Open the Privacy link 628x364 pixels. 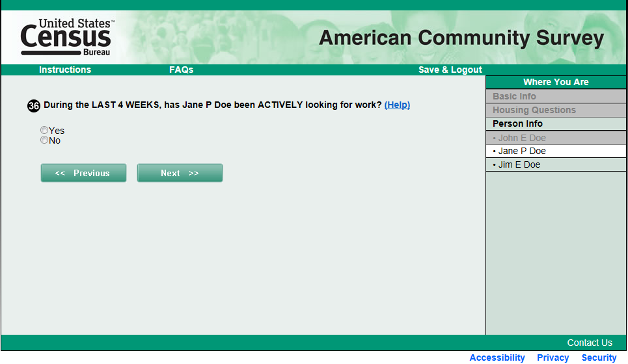pos(553,357)
